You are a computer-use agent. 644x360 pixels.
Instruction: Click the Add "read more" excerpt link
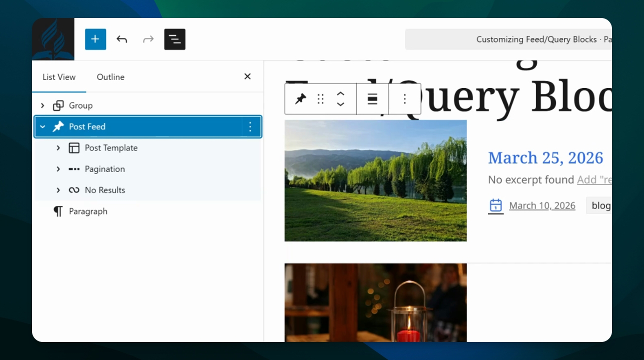tap(594, 179)
